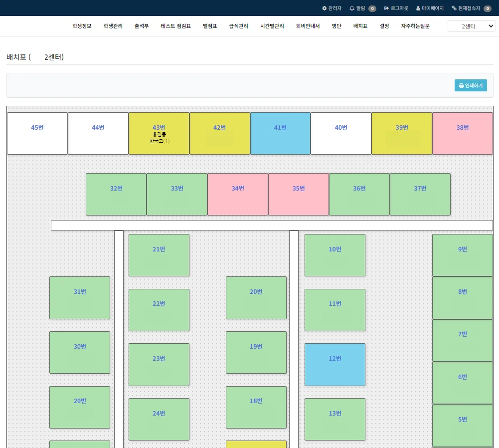
Task: Select seat 13번
Action: tap(335, 420)
